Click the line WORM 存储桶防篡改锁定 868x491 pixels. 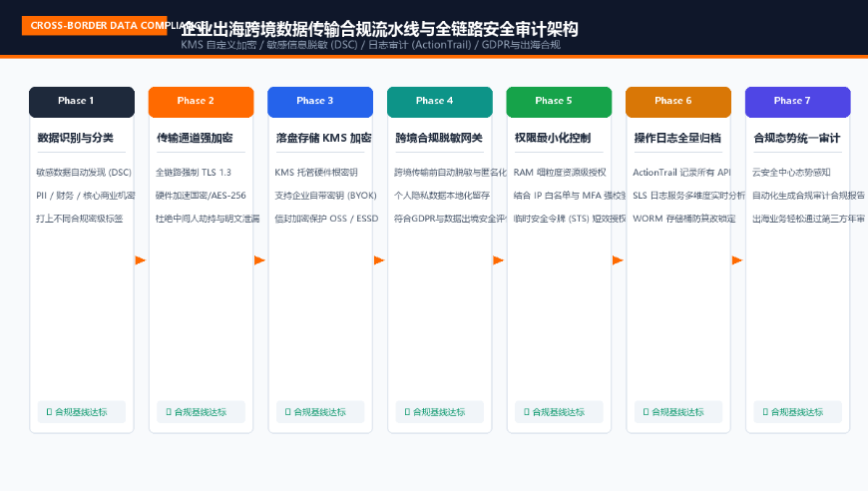pyautogui.click(x=684, y=219)
